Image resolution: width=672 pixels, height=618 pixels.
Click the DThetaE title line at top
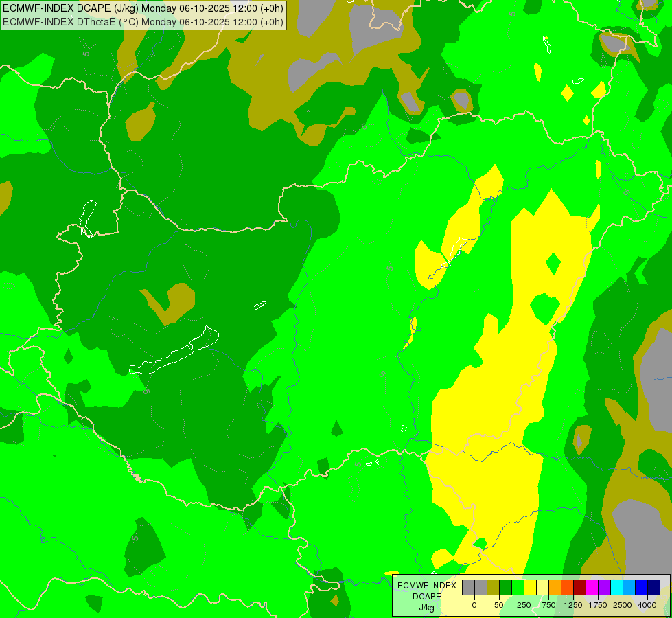(x=143, y=22)
